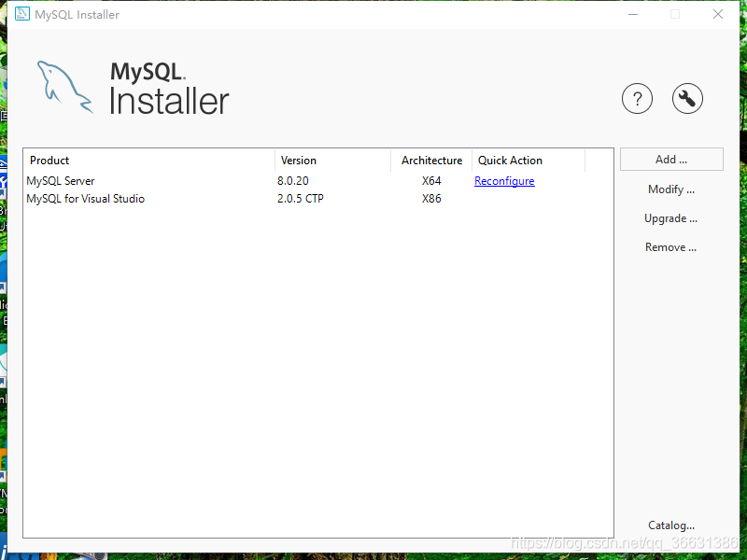Open the help question mark icon

tap(637, 99)
